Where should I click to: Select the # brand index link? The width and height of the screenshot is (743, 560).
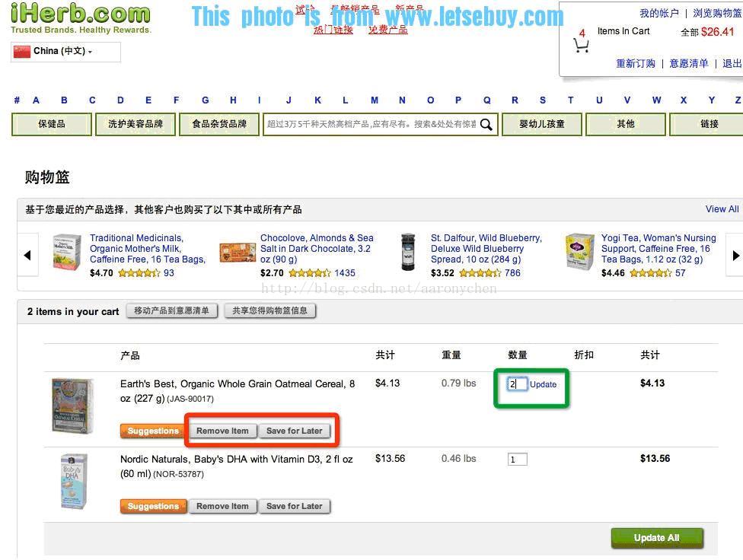(17, 100)
